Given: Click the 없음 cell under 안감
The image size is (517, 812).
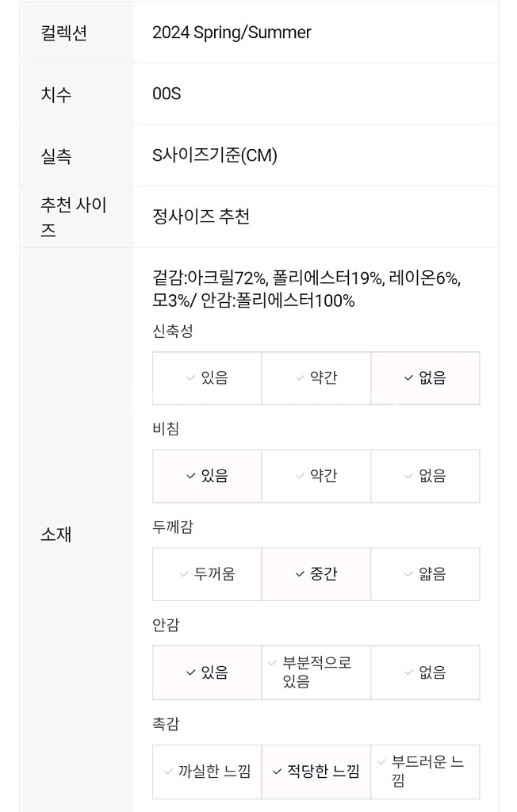Looking at the screenshot, I should click(x=425, y=672).
